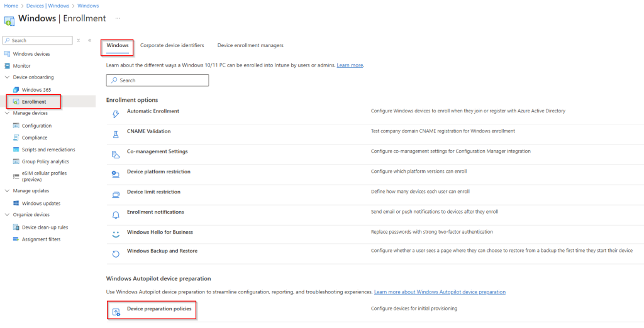Open Compliance in the sidebar
The height and width of the screenshot is (328, 644).
pos(35,138)
